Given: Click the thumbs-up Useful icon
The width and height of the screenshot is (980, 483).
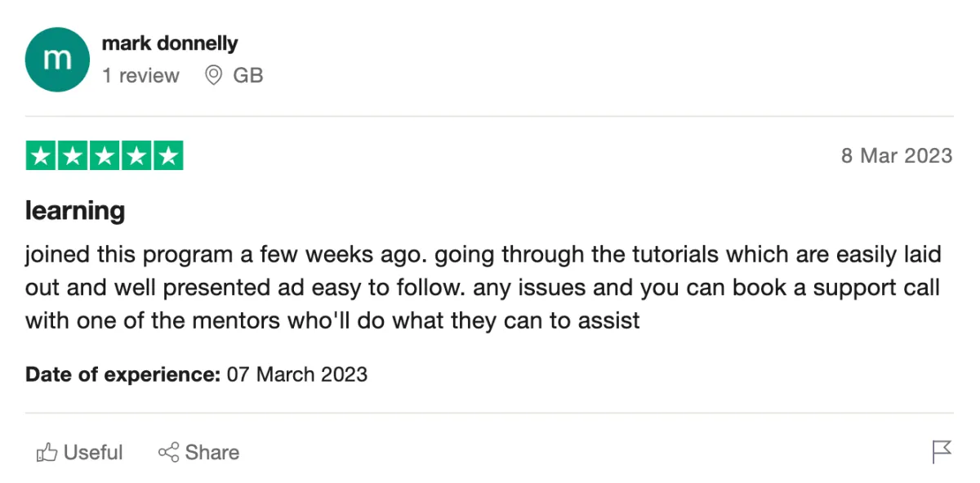Looking at the screenshot, I should (x=47, y=452).
